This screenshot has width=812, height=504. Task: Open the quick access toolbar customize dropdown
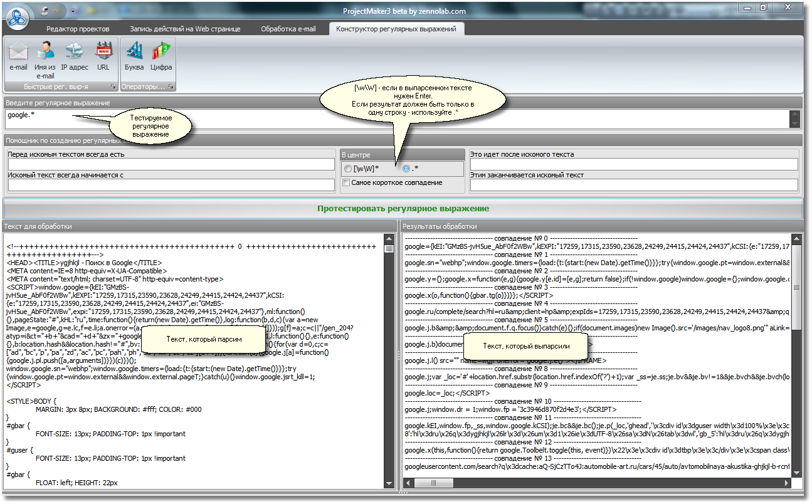(73, 11)
